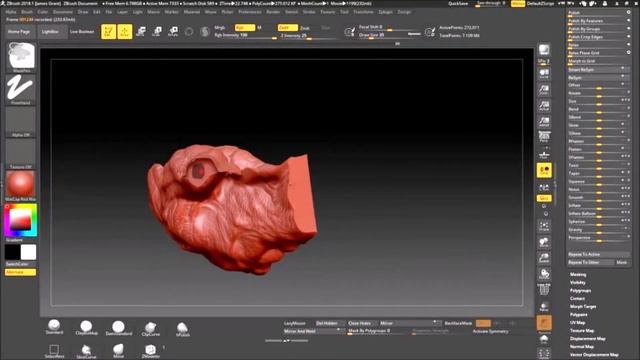Expand the UV Map sub-palette

(578, 322)
